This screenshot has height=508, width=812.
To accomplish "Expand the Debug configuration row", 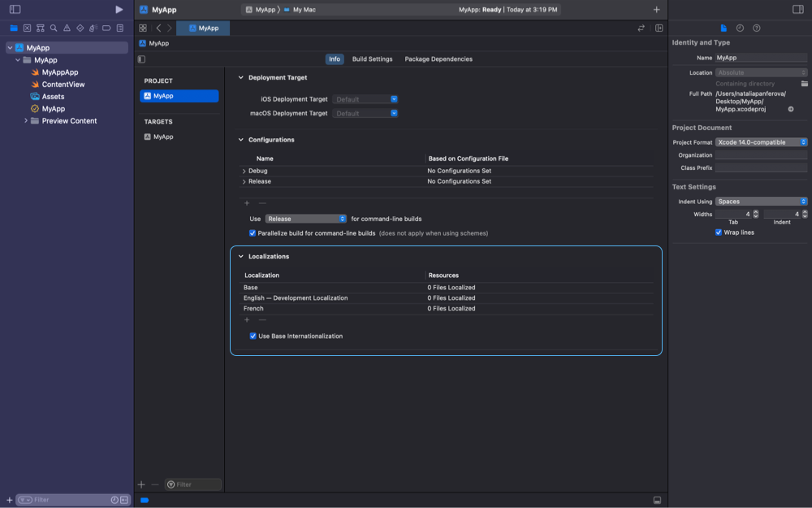I will coord(244,172).
